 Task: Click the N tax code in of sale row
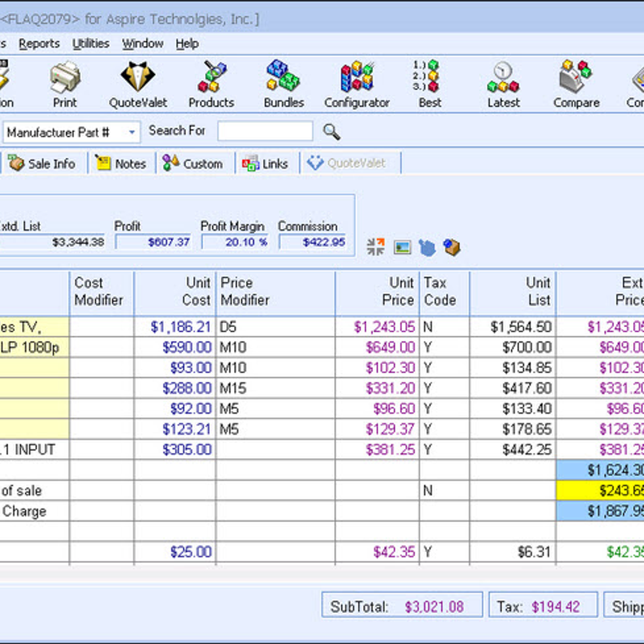[445, 490]
